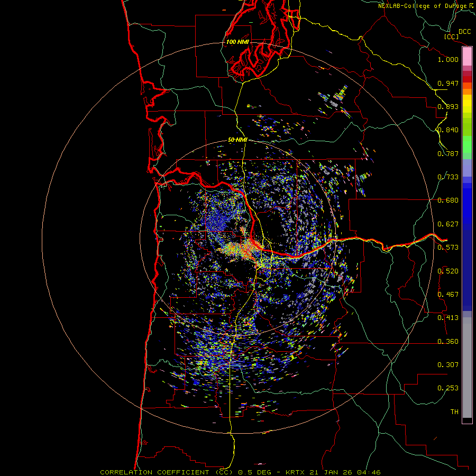Click the 0.253 legend value

pos(448,388)
